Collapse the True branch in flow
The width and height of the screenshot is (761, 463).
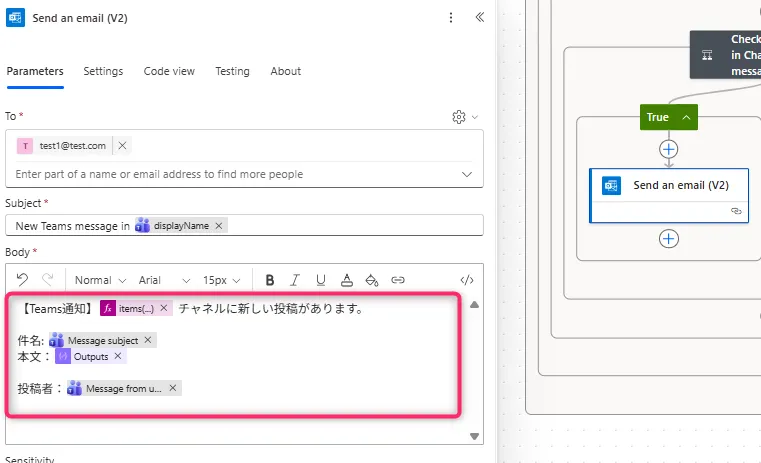tap(686, 117)
